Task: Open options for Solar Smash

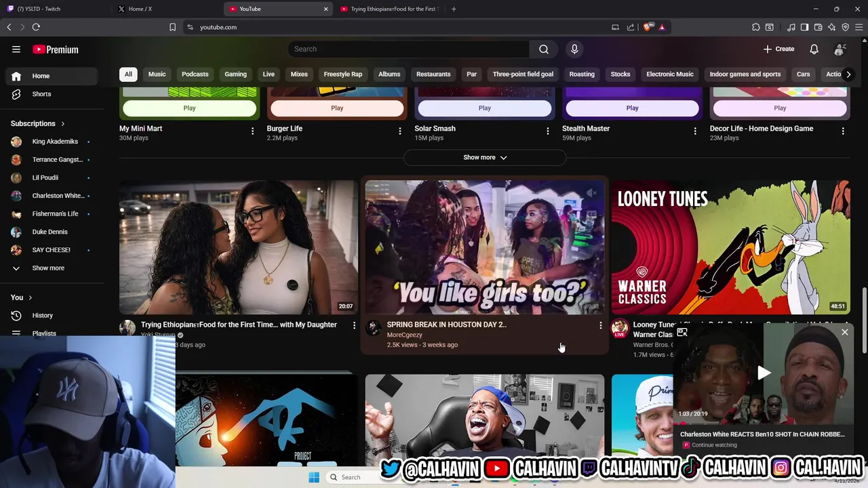Action: (x=547, y=131)
